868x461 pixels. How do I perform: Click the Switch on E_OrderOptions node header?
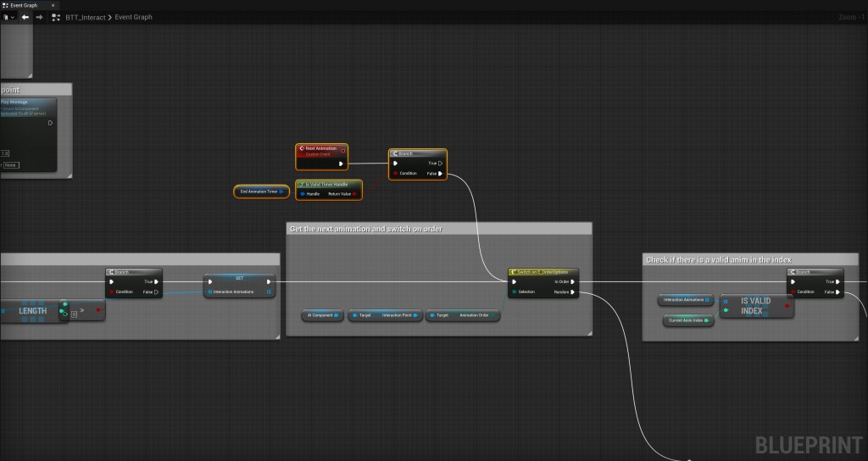[x=542, y=272]
